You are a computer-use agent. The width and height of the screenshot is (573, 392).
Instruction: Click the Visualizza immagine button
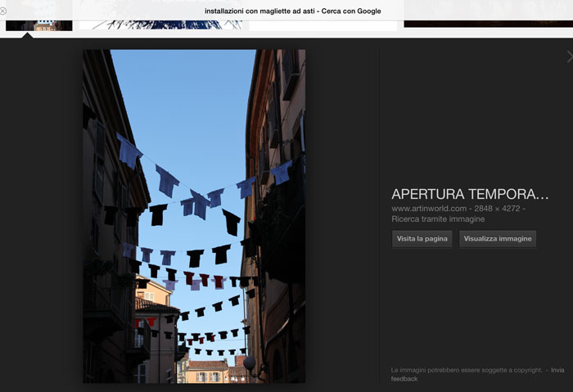pyautogui.click(x=498, y=239)
